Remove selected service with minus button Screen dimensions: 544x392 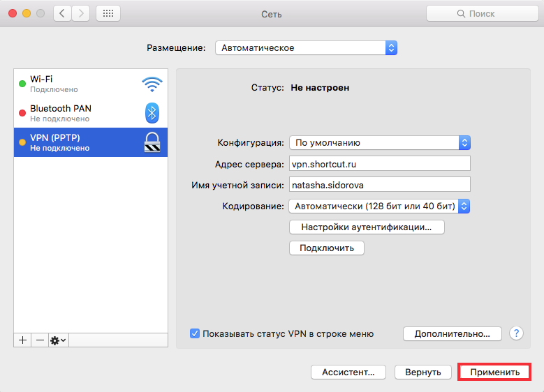click(x=40, y=340)
